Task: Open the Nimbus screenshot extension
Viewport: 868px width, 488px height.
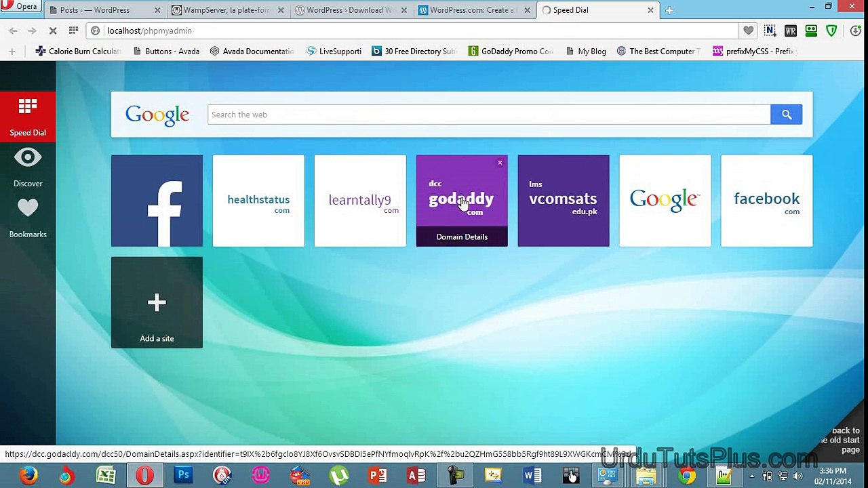Action: click(770, 30)
